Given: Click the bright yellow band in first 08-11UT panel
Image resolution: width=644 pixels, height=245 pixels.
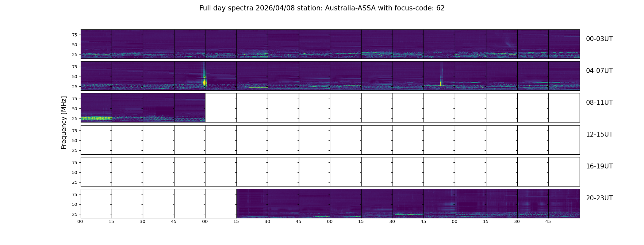Looking at the screenshot, I should pyautogui.click(x=96, y=118).
